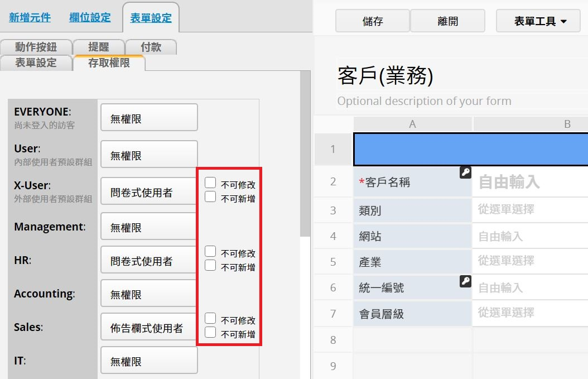Open EVERYONE access rights dropdown
Viewport: 588px width, 379px height.
(x=149, y=118)
